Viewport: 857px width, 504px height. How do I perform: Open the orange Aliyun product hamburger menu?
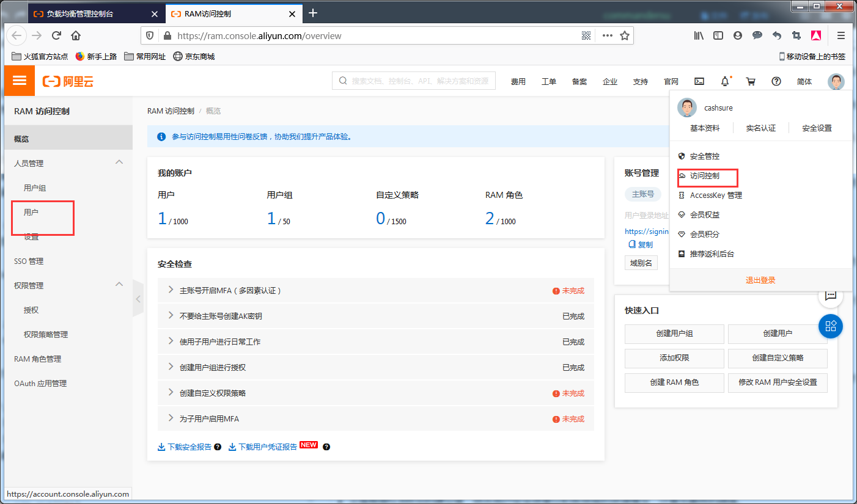[x=19, y=80]
